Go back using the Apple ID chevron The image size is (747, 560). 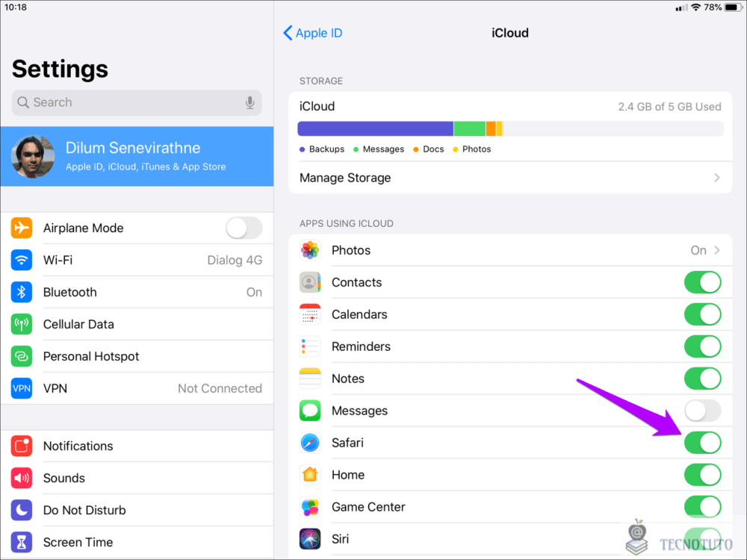[x=288, y=33]
